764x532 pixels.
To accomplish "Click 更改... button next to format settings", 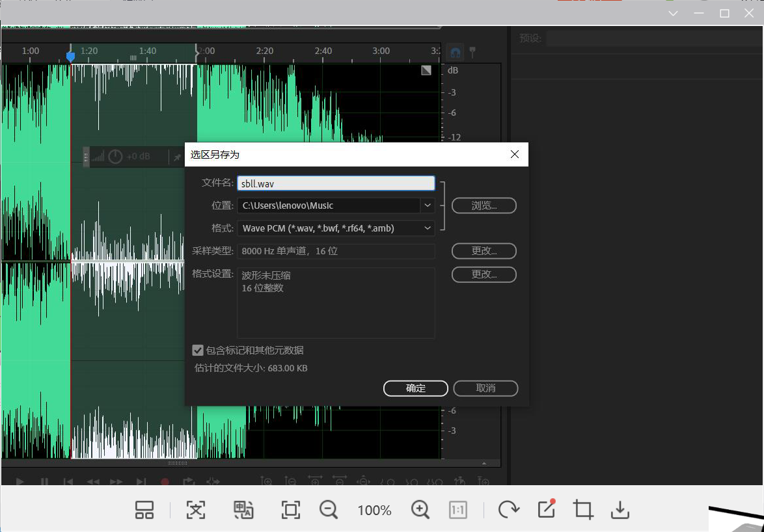I will [x=484, y=274].
